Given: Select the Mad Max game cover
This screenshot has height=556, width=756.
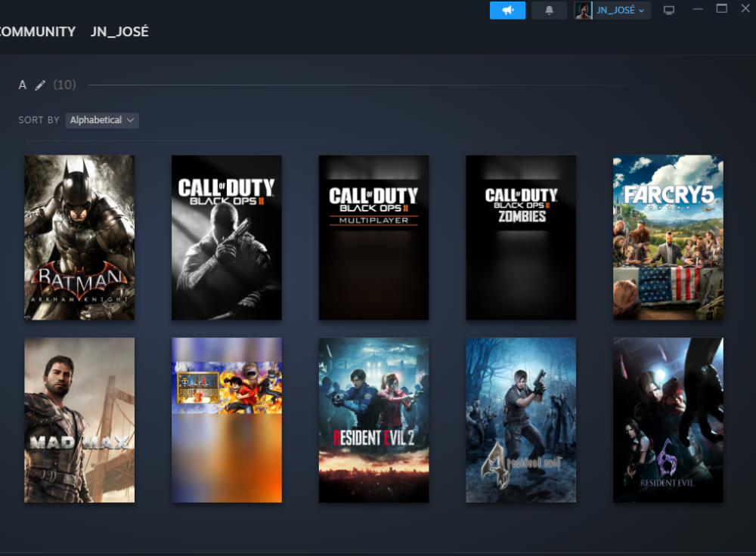Looking at the screenshot, I should [x=79, y=420].
